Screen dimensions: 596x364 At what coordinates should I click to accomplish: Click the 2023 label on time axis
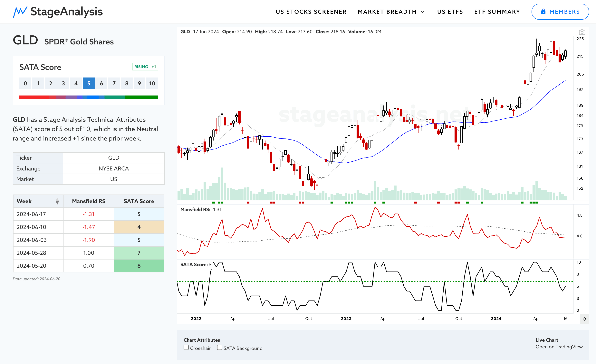346,319
